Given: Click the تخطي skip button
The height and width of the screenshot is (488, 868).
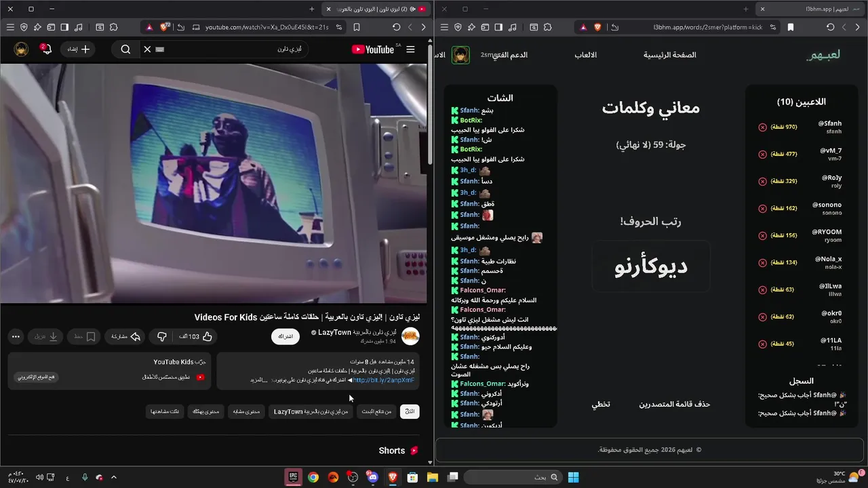Looking at the screenshot, I should coord(601,404).
